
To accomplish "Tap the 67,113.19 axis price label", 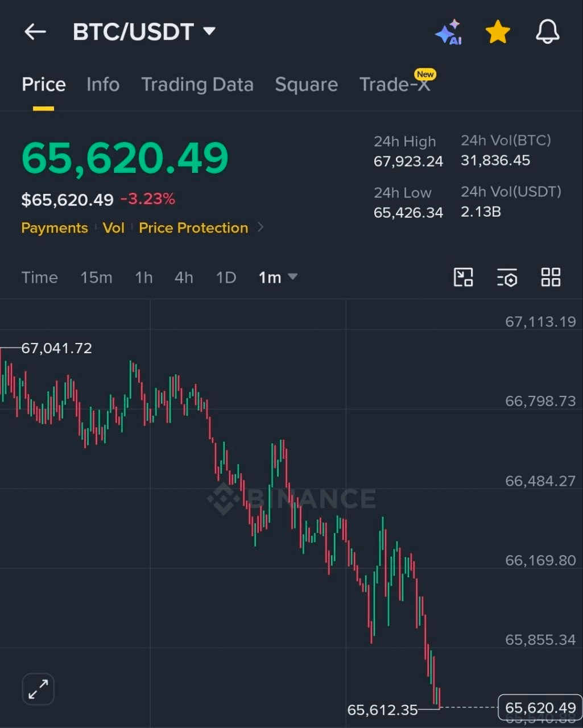I will point(540,322).
